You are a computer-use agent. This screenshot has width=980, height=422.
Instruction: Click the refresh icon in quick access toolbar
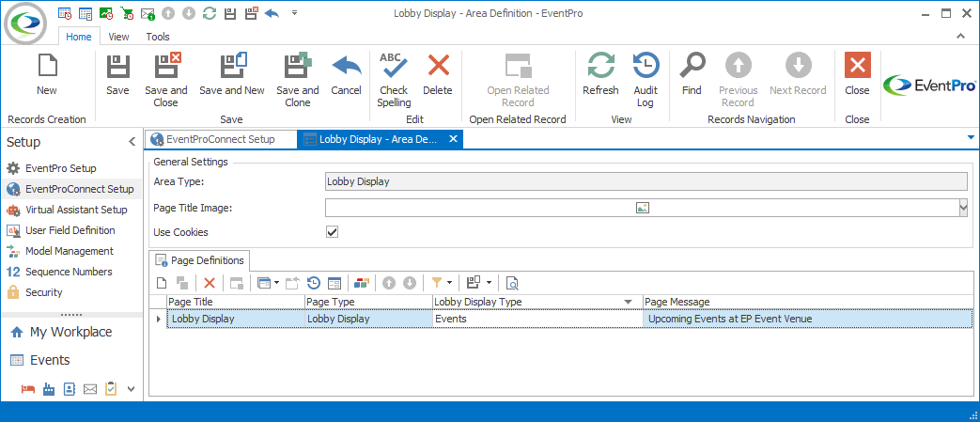[x=210, y=12]
